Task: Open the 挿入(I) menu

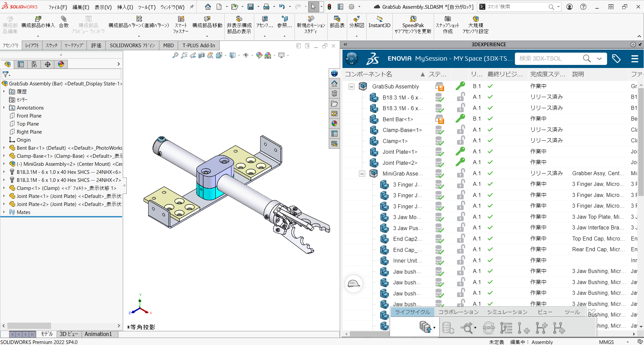Action: [x=125, y=7]
